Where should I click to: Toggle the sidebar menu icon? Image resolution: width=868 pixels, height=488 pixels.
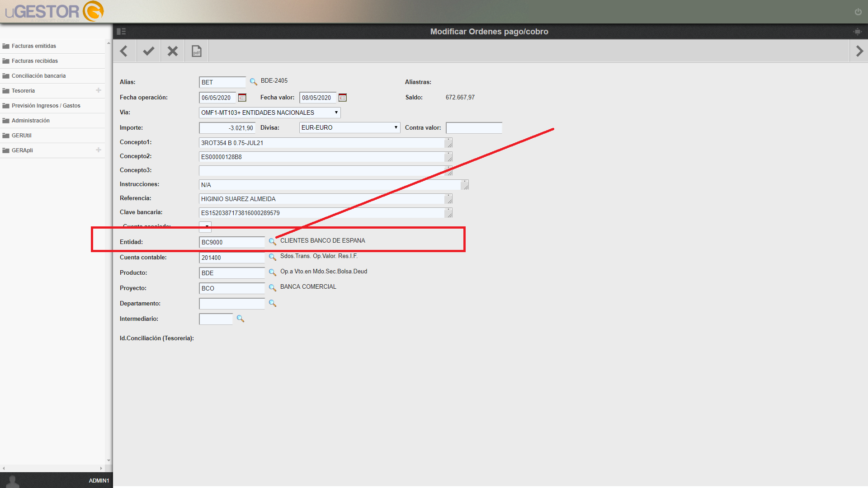coord(121,32)
